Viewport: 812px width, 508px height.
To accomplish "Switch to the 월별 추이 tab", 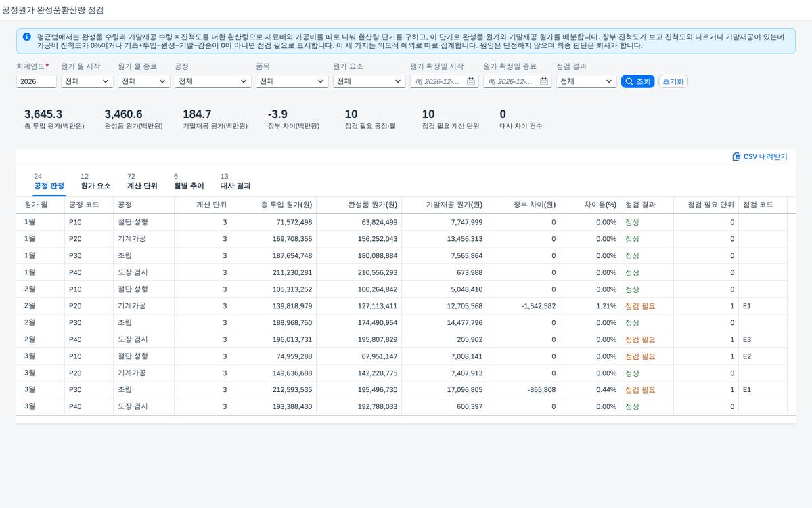I will 189,181.
